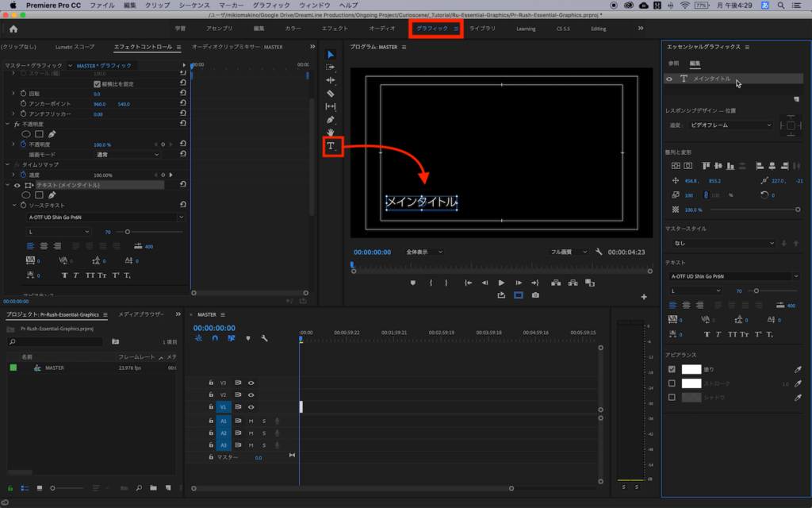This screenshot has height=508, width=812.
Task: Select the Type tool in toolbar
Action: pyautogui.click(x=331, y=146)
